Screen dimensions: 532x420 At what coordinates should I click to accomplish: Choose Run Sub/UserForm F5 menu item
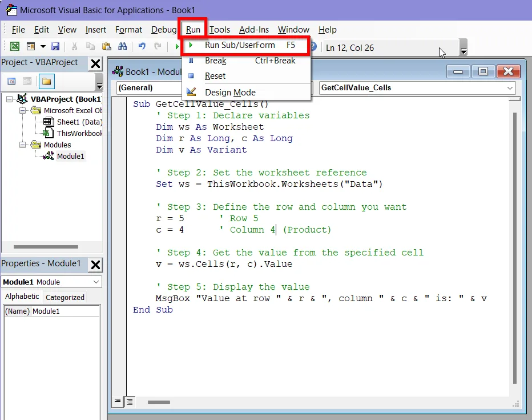[x=246, y=45]
